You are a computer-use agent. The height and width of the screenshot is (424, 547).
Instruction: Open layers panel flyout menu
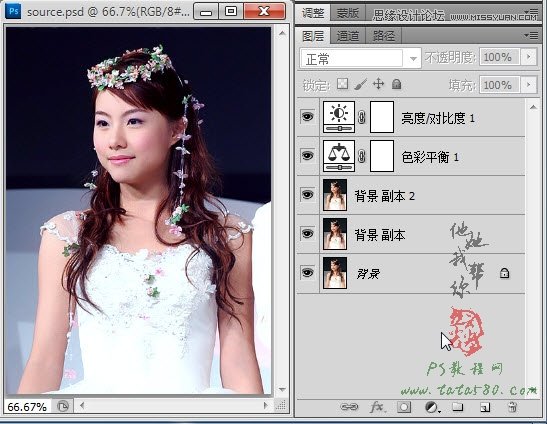pos(531,35)
